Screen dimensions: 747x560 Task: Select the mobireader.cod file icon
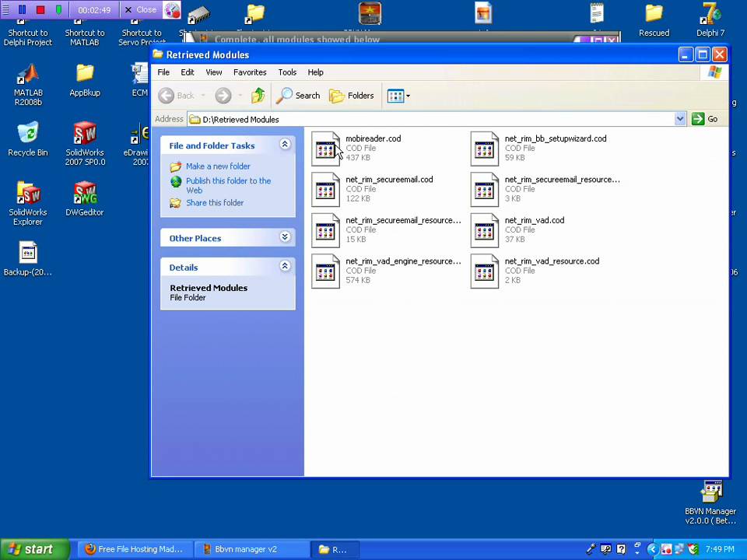click(325, 149)
